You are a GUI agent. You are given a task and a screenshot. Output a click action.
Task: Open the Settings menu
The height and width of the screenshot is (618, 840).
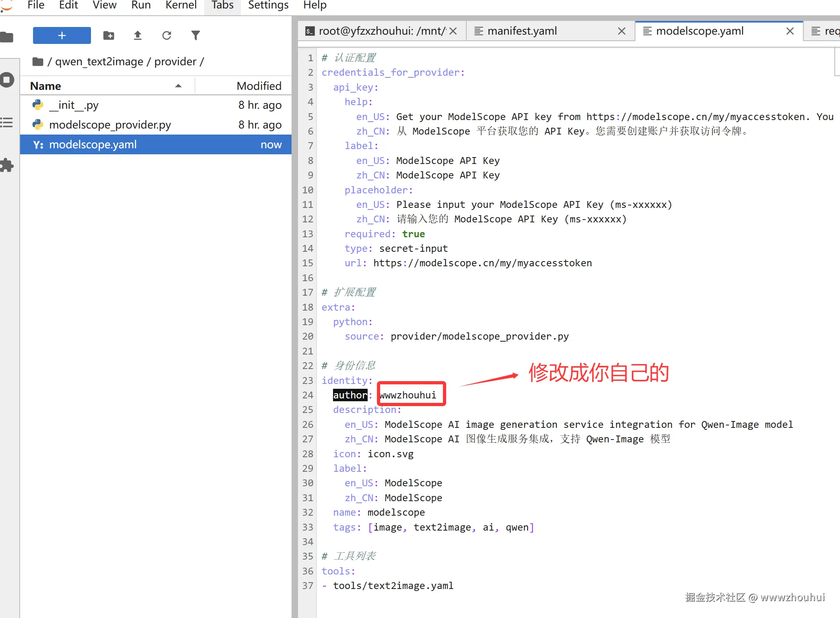[268, 5]
